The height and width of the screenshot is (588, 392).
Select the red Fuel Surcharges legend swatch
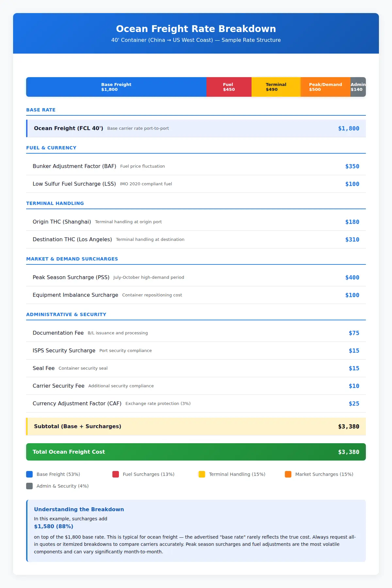tap(116, 474)
